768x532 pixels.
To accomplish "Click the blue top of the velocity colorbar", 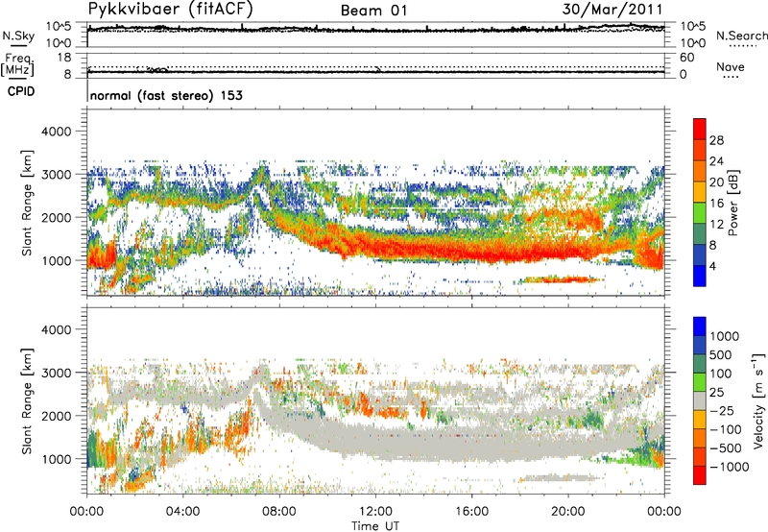I will coord(700,326).
